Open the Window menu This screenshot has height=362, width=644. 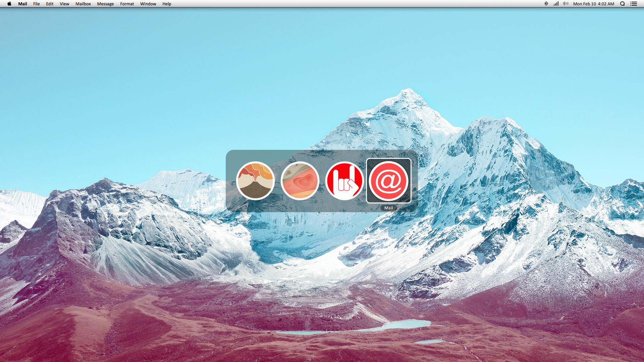point(148,4)
